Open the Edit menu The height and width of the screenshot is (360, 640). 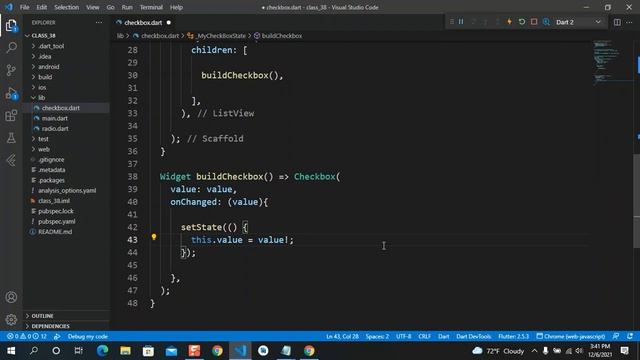tap(42, 7)
